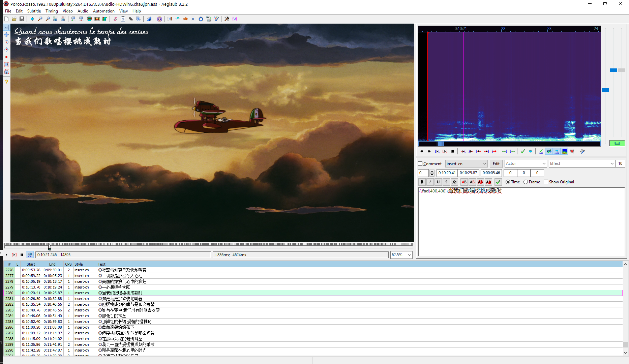Open the Timing Post-Processor stopwatch icon
This screenshot has height=364, width=629.
tap(201, 19)
